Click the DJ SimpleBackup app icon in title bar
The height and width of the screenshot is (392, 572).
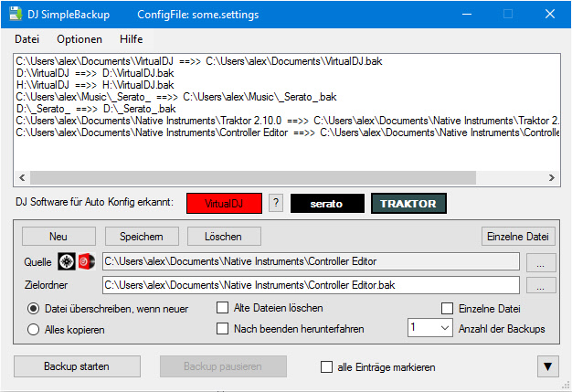tap(16, 14)
